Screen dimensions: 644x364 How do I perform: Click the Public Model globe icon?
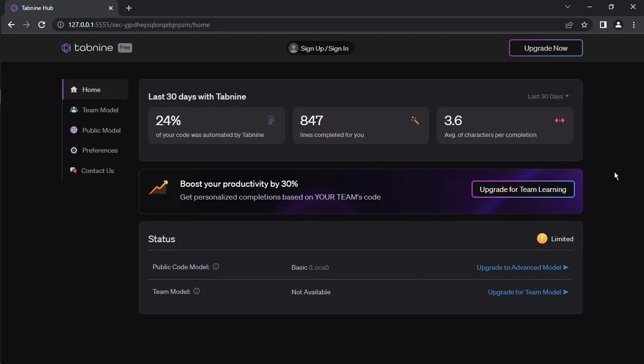[74, 130]
